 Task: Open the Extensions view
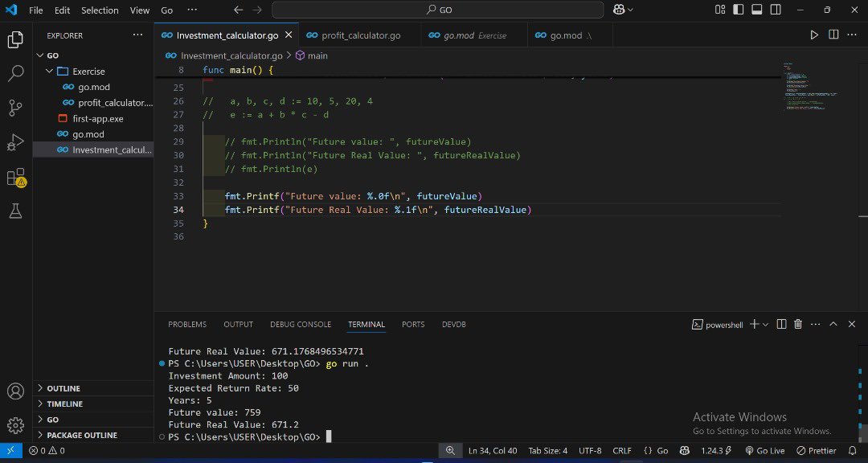(x=15, y=178)
